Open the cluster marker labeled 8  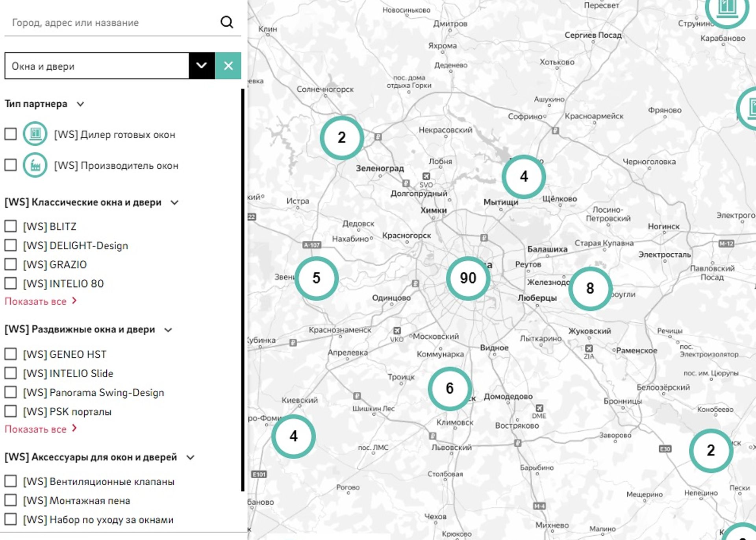(x=590, y=288)
